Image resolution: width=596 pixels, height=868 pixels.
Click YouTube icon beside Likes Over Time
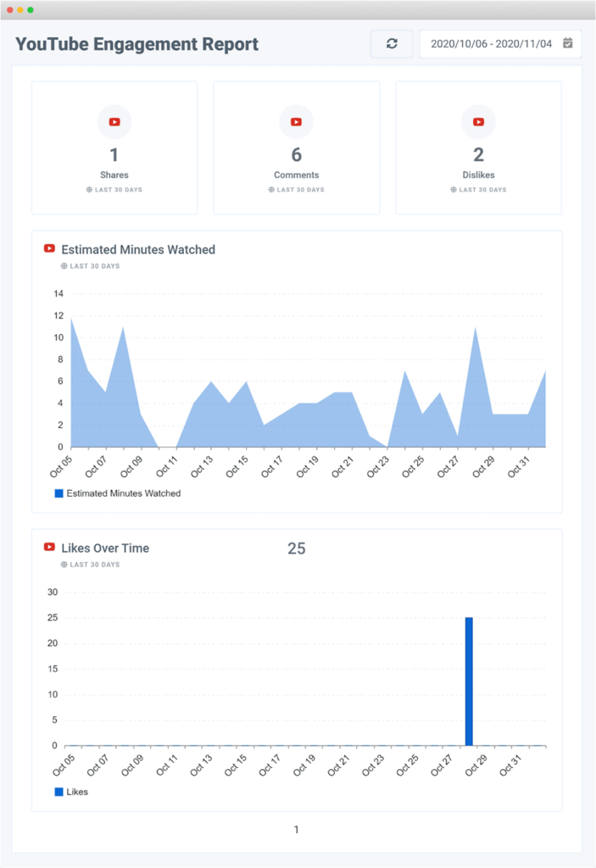pos(50,548)
